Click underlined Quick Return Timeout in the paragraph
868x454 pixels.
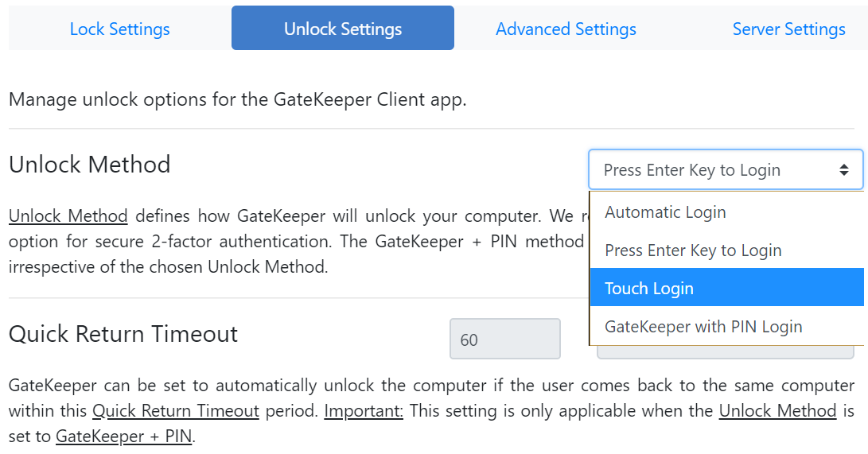[176, 411]
